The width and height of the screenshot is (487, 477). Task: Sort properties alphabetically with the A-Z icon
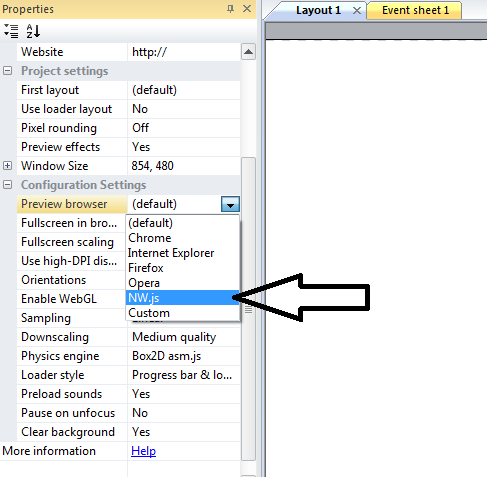coord(33,31)
